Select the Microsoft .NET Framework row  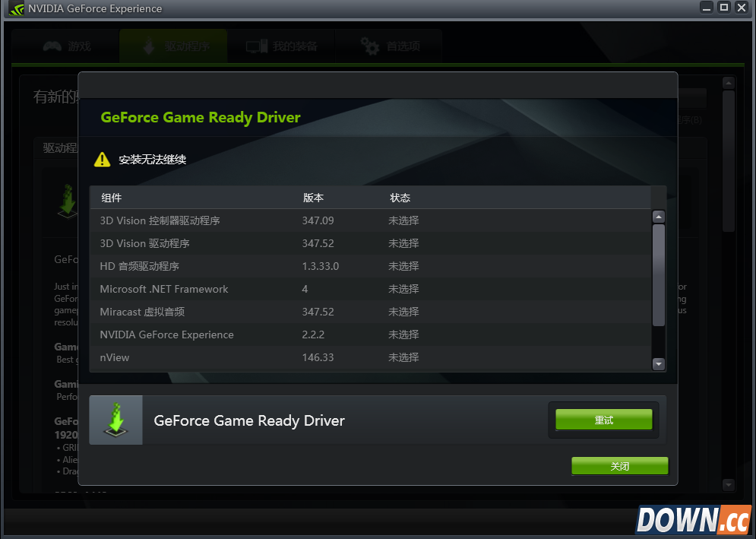click(x=370, y=289)
